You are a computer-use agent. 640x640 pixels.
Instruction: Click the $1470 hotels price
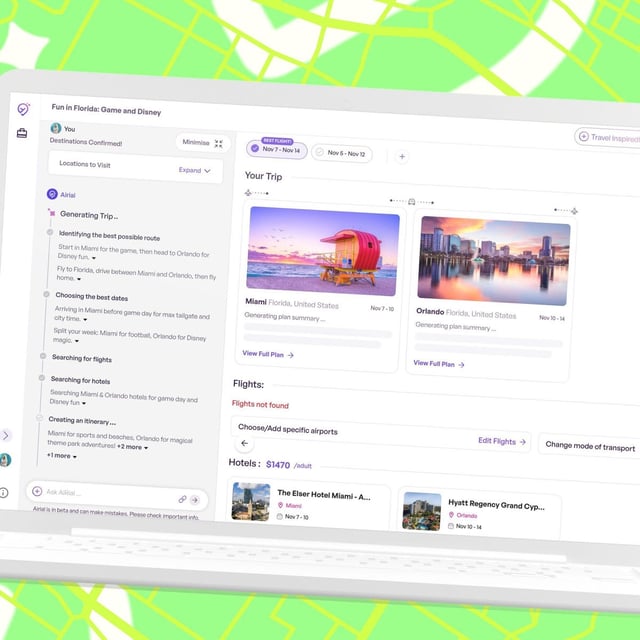pos(278,464)
